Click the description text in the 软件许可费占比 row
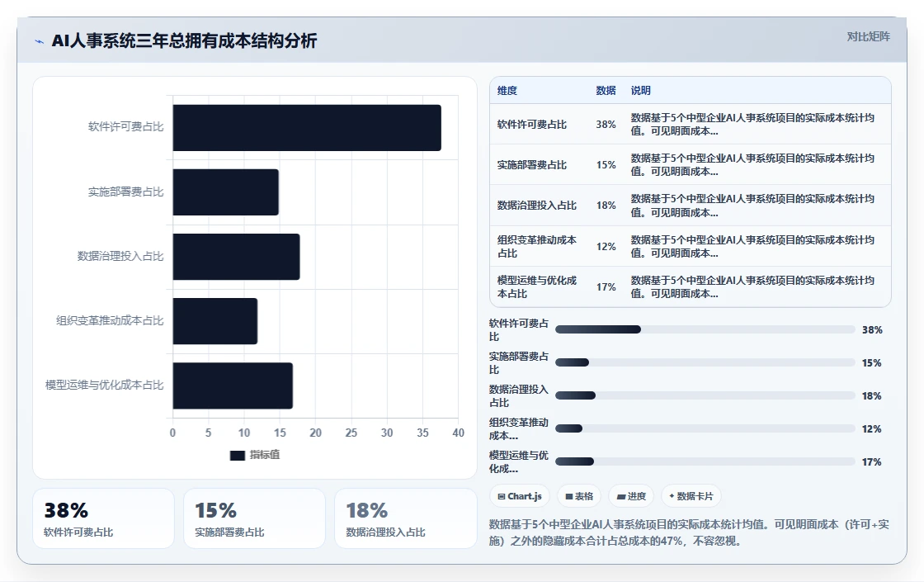Viewport: 924px width, 582px height. tap(752, 125)
